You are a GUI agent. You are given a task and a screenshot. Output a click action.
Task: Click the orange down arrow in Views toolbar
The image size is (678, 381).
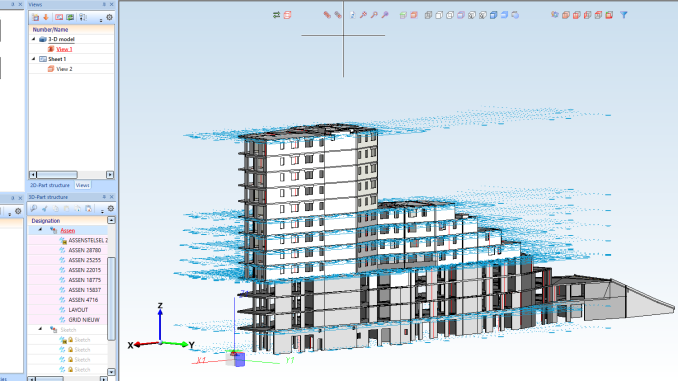coord(46,17)
